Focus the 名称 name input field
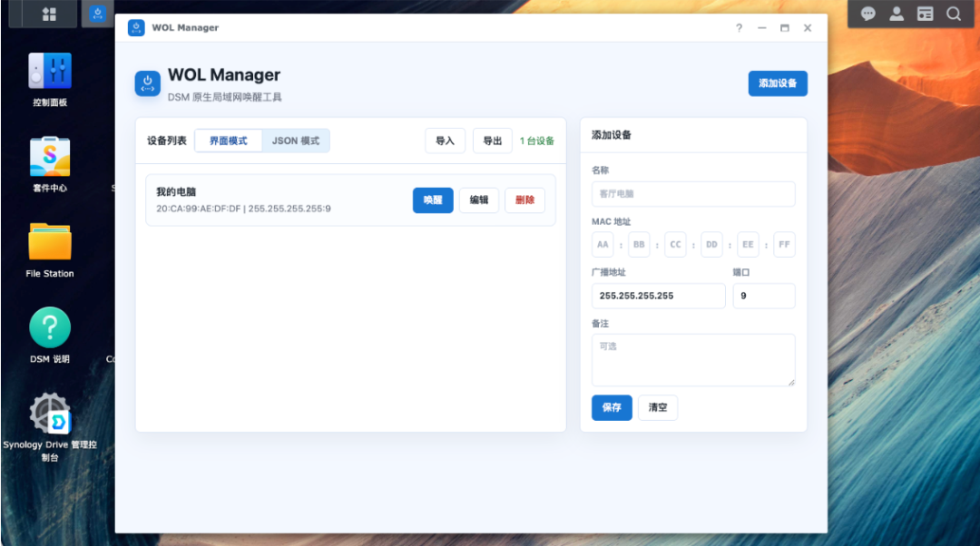 [693, 194]
